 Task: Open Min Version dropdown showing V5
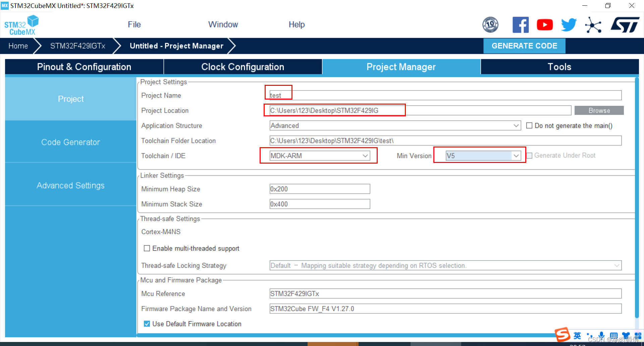[483, 156]
